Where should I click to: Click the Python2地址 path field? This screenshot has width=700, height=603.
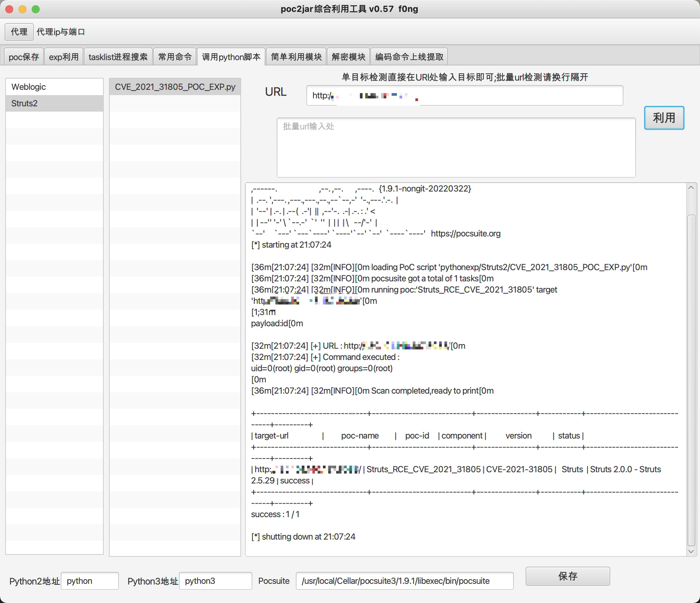click(89, 581)
